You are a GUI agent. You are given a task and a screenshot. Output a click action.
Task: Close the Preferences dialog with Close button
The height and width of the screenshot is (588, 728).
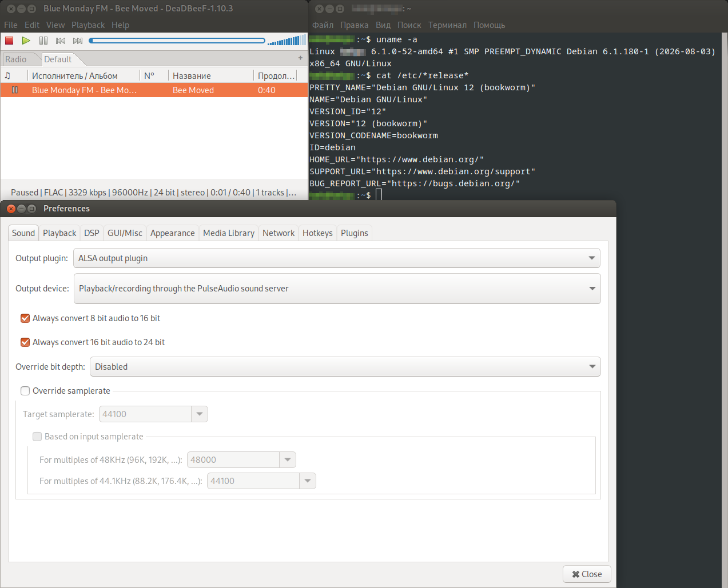(587, 574)
